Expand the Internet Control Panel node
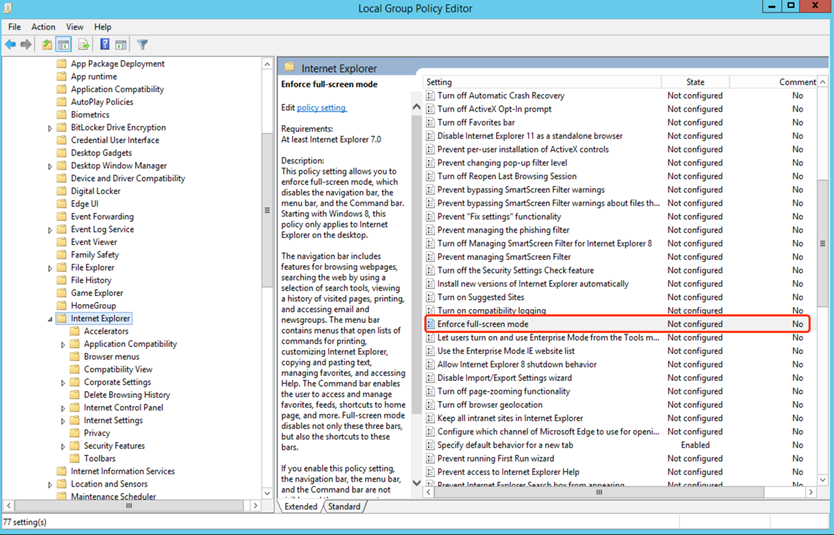 63,408
